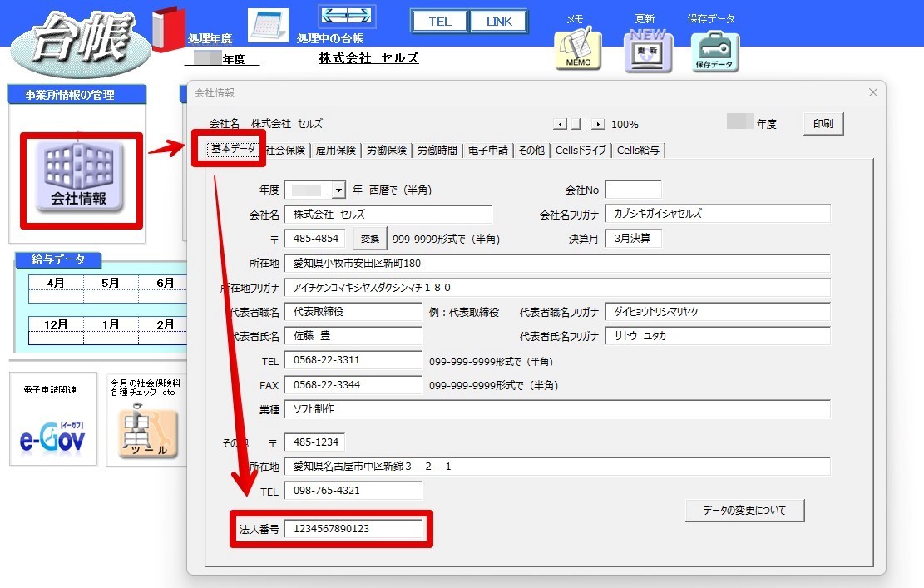The height and width of the screenshot is (588, 924).
Task: Click the zoom increase right arrow
Action: tap(598, 124)
